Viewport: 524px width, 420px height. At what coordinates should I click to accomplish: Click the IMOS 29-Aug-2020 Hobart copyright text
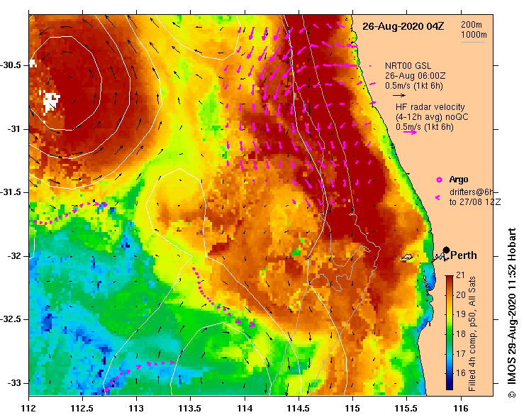pos(512,313)
